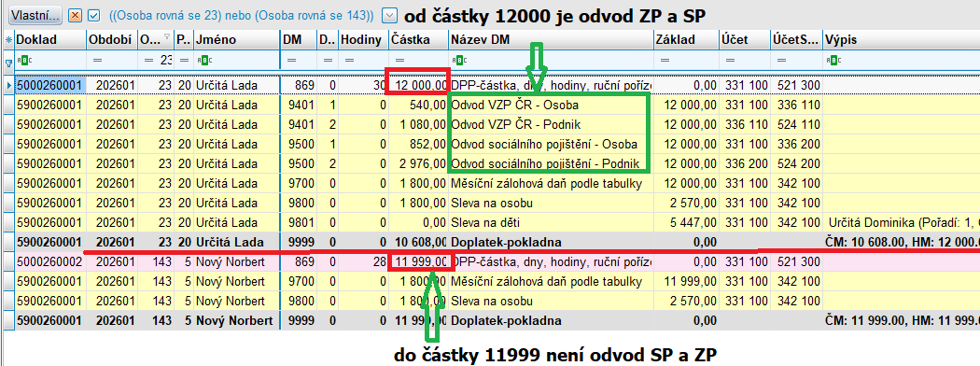
Task: Select the amount 2 976,00 cell
Action: coord(418,164)
